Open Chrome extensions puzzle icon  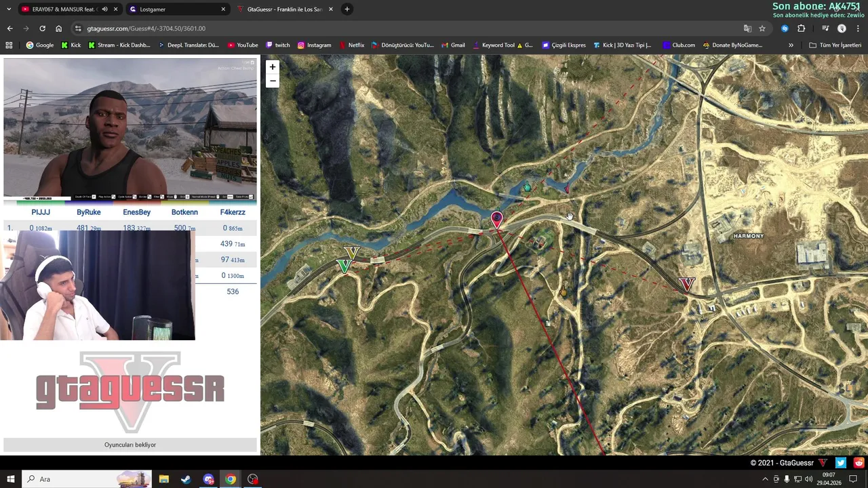pos(802,28)
